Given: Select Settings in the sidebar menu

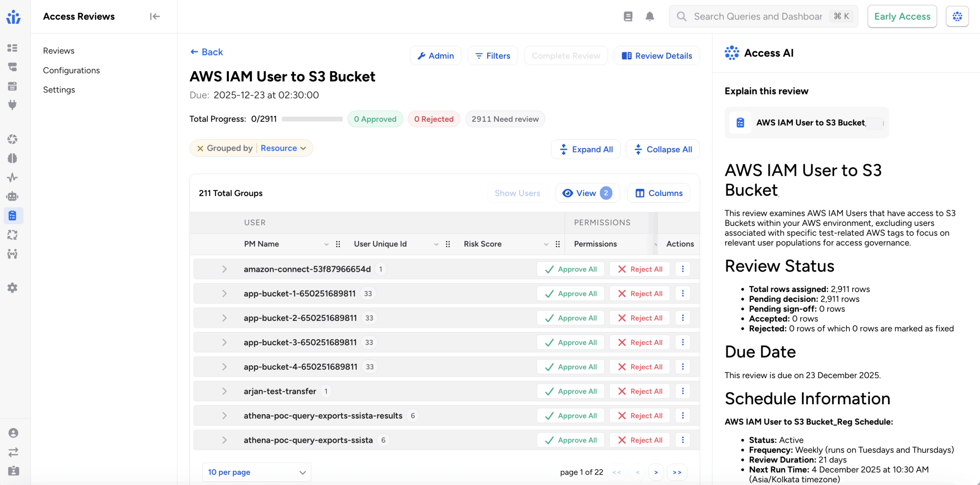Looking at the screenshot, I should (x=59, y=90).
